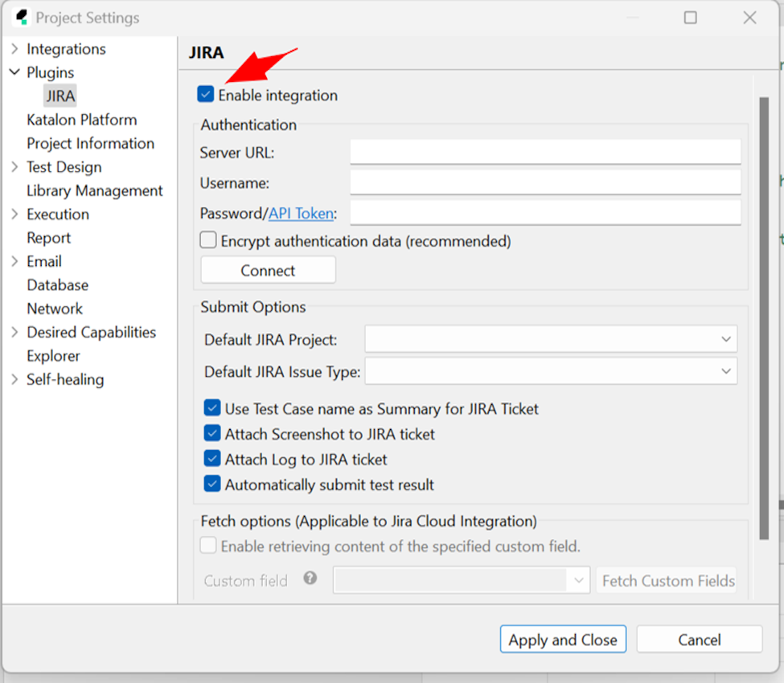Click the Server URL input field
This screenshot has width=784, height=683.
point(545,151)
